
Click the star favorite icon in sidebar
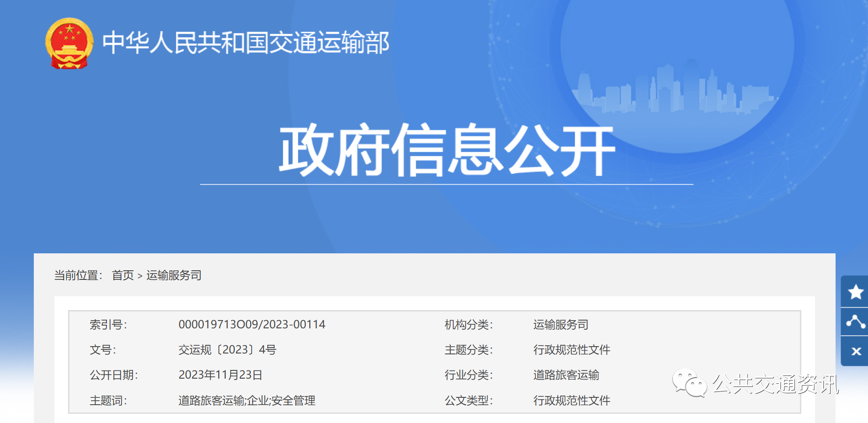(x=855, y=292)
